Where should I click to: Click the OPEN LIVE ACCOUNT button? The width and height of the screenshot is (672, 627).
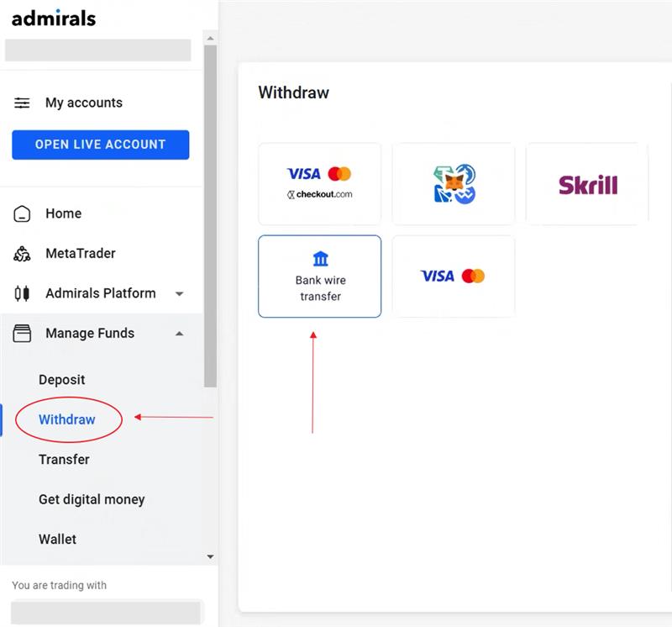(100, 145)
